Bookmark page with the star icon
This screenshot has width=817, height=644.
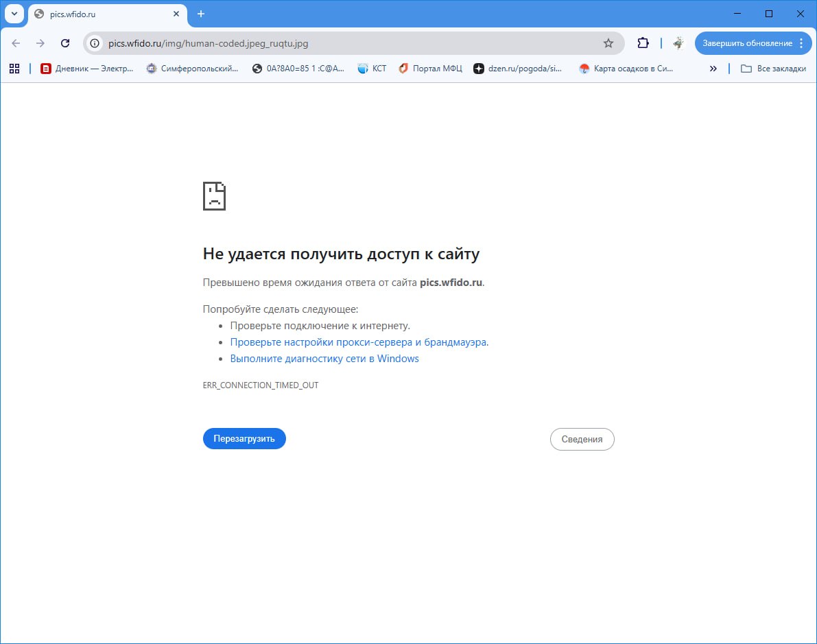point(608,43)
